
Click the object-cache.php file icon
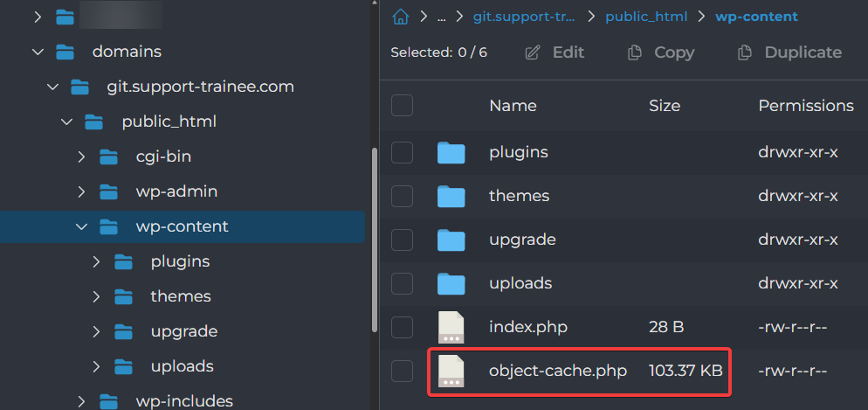(x=451, y=372)
